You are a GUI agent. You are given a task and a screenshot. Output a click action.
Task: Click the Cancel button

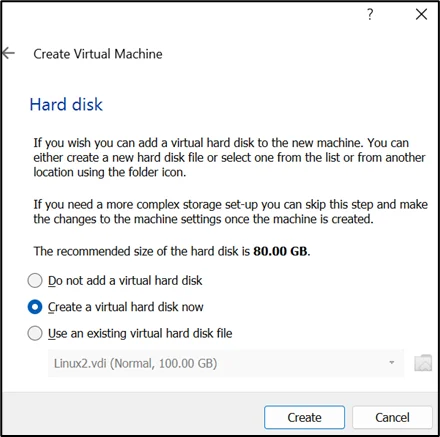pyautogui.click(x=392, y=417)
